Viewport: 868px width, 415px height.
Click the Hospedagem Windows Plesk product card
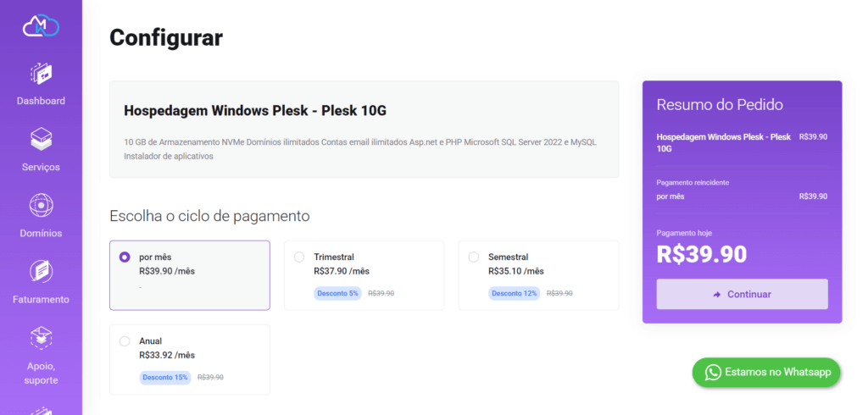pyautogui.click(x=364, y=130)
